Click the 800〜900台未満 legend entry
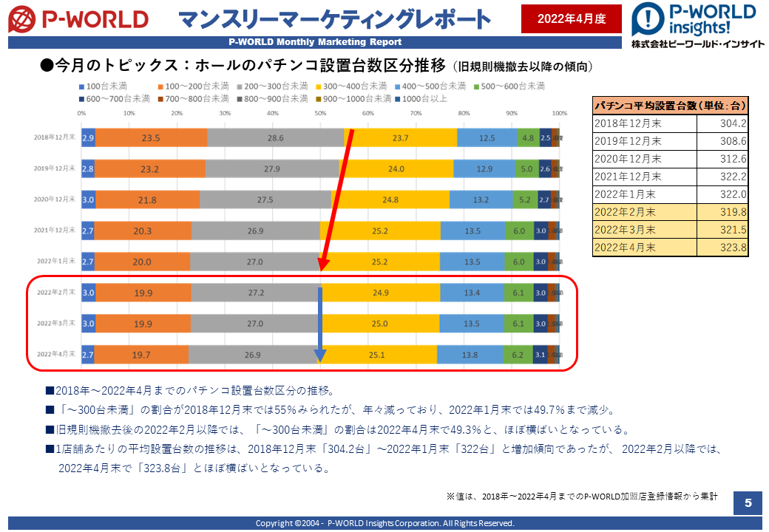Screen dimensions: 769x532 pos(272,99)
